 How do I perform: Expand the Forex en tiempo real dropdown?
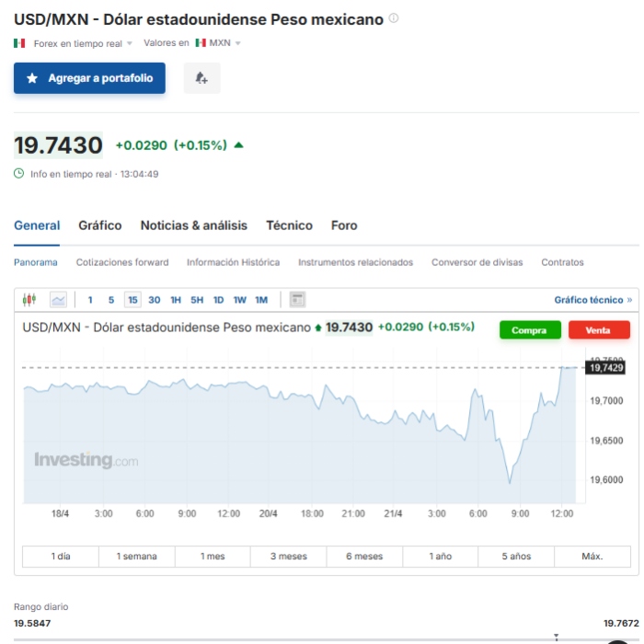click(x=83, y=43)
